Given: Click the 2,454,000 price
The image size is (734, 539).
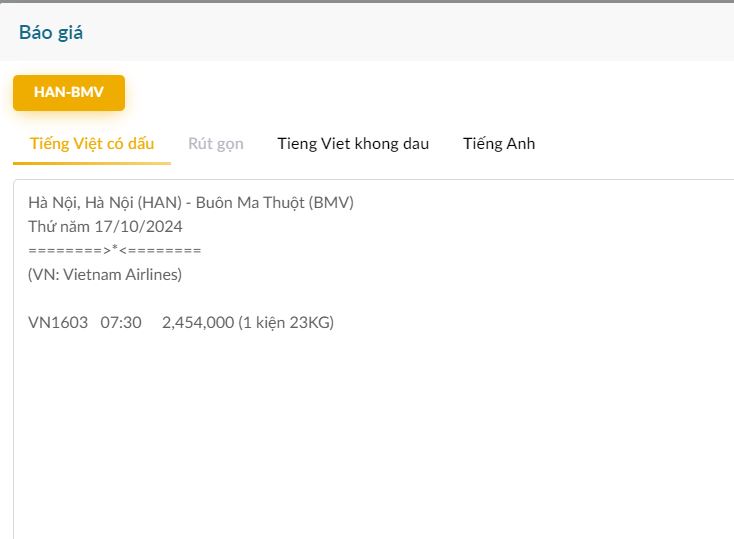Looking at the screenshot, I should tap(197, 322).
